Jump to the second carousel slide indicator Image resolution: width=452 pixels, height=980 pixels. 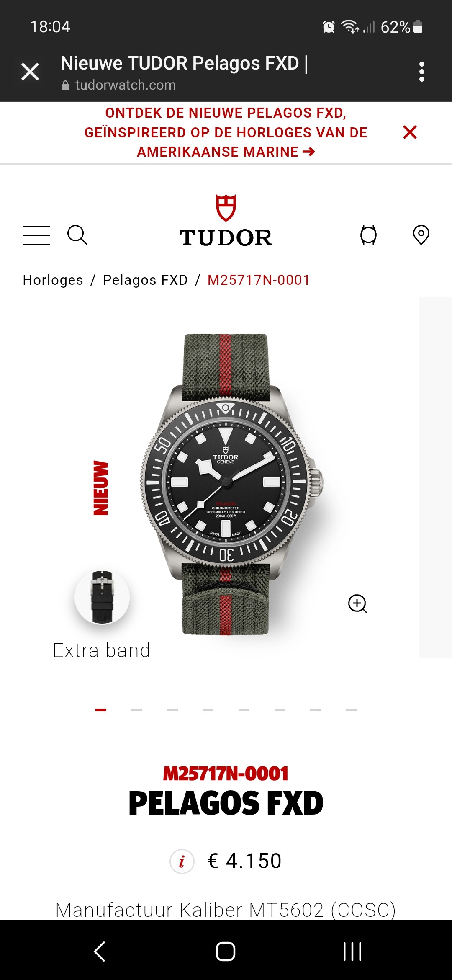pyautogui.click(x=136, y=710)
